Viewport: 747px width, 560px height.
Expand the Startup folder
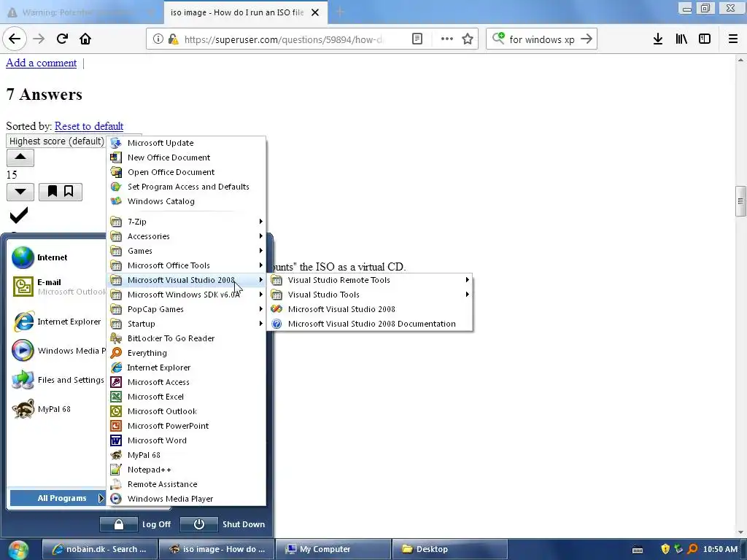pos(186,324)
